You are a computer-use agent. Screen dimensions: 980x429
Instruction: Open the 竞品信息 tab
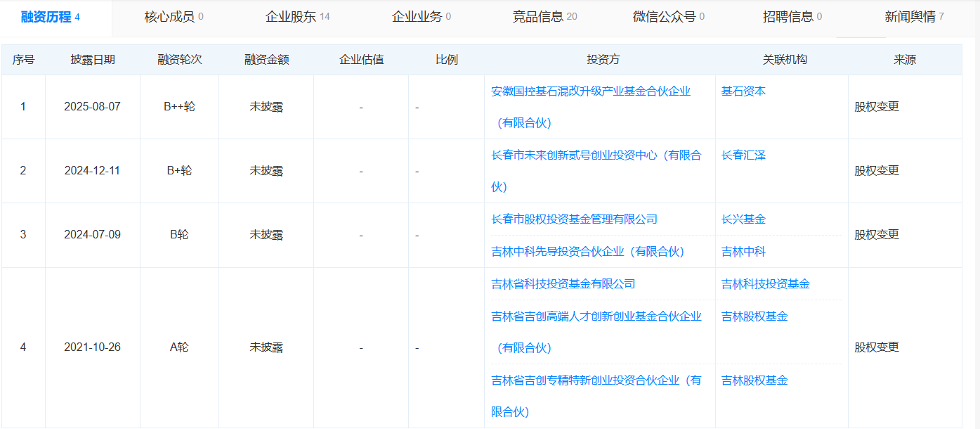coord(545,17)
